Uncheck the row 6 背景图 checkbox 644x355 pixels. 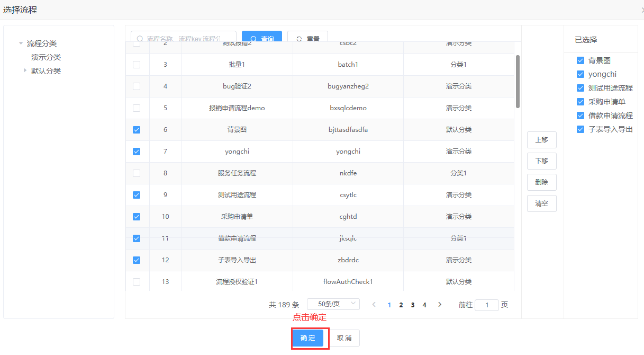point(137,130)
